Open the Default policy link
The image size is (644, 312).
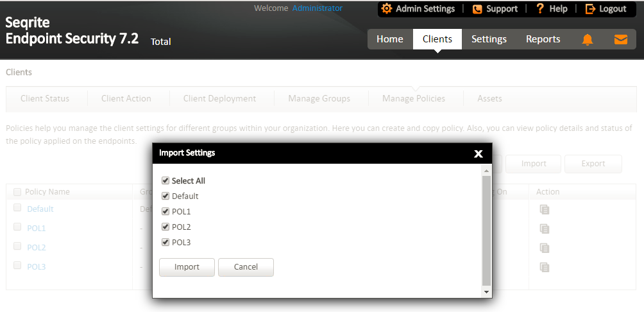tap(40, 209)
